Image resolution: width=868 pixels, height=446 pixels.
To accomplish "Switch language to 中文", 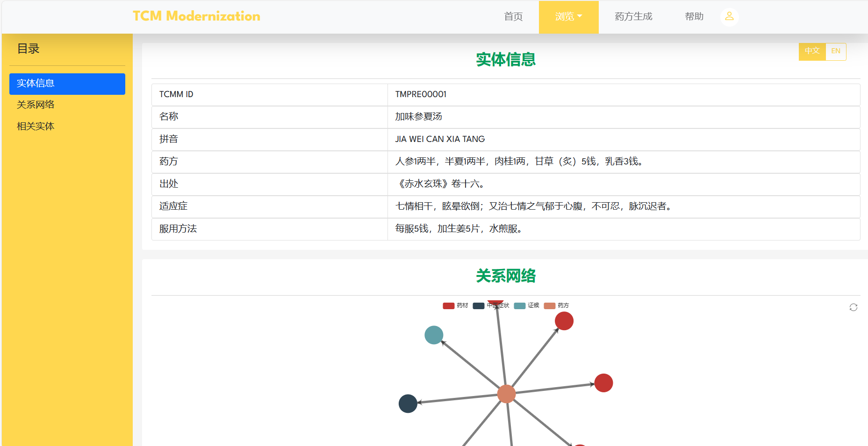I will tap(812, 51).
